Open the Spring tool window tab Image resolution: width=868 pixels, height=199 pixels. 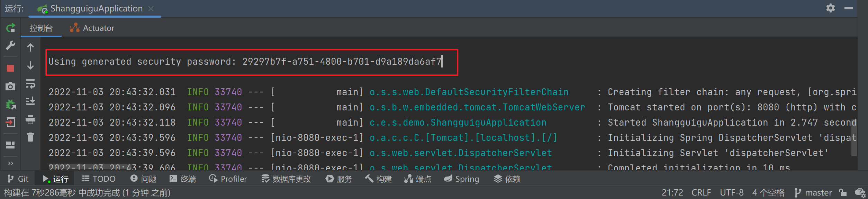[461, 179]
